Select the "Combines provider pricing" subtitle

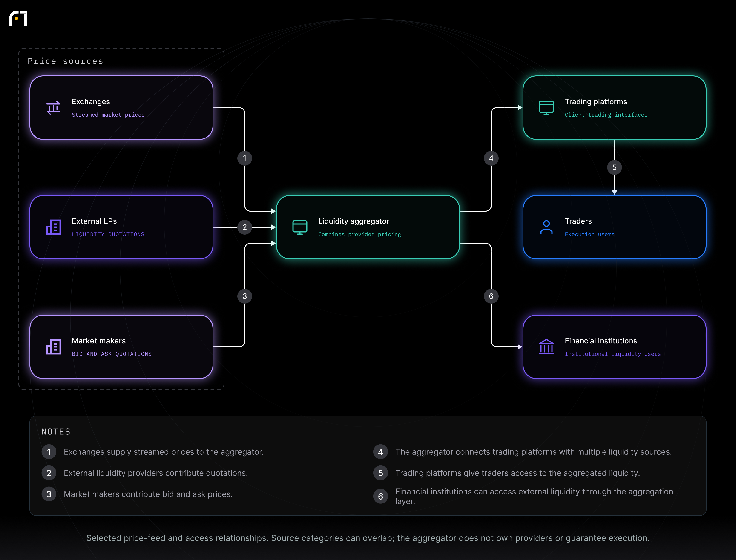click(359, 234)
